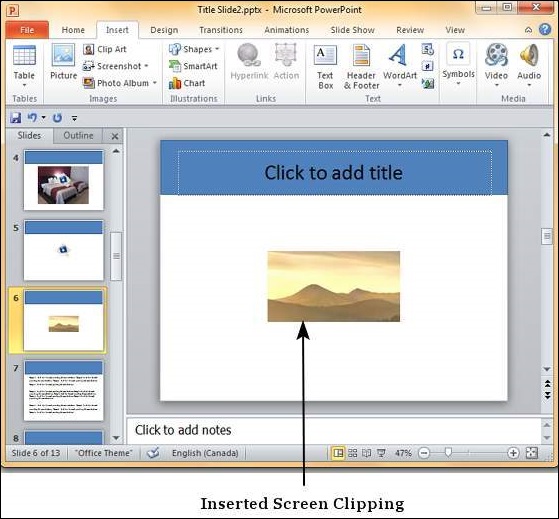Minimize the Ribbon with the caret icon

(528, 30)
